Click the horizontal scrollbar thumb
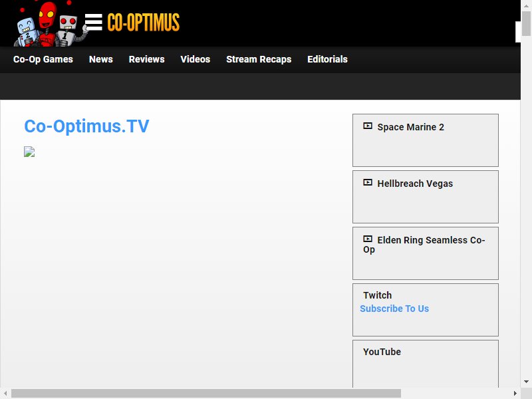 (x=206, y=393)
